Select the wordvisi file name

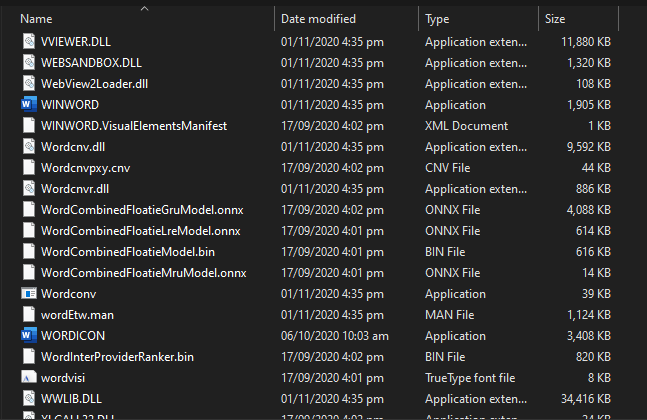click(x=63, y=378)
